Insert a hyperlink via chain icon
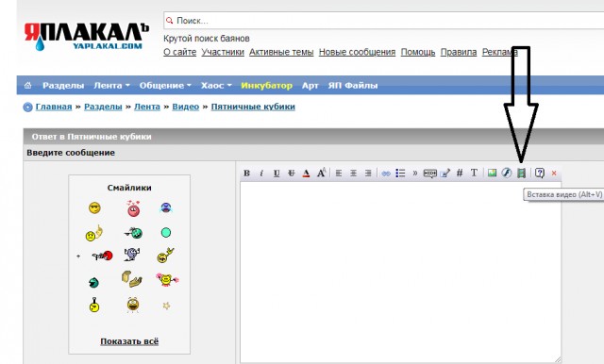Image resolution: width=604 pixels, height=364 pixels. click(386, 174)
